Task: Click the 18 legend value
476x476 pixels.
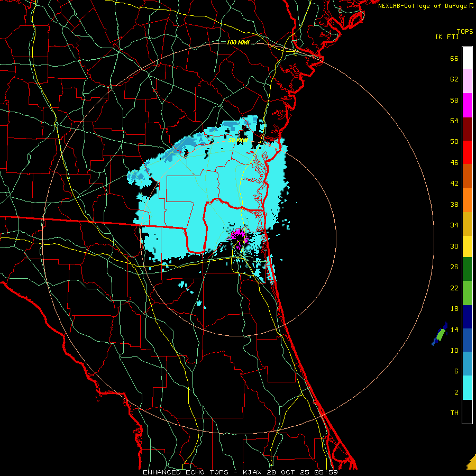Action: pyautogui.click(x=454, y=309)
